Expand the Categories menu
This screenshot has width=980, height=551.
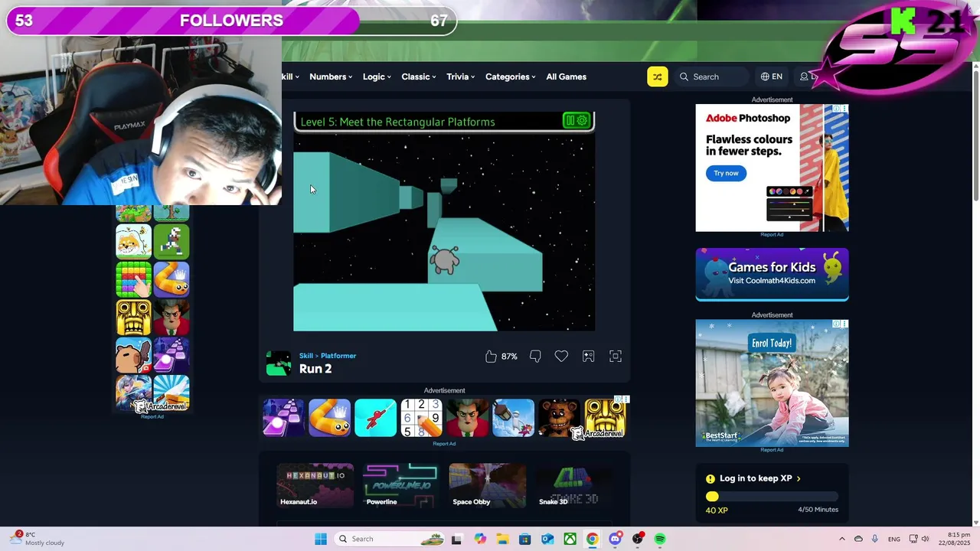[511, 77]
